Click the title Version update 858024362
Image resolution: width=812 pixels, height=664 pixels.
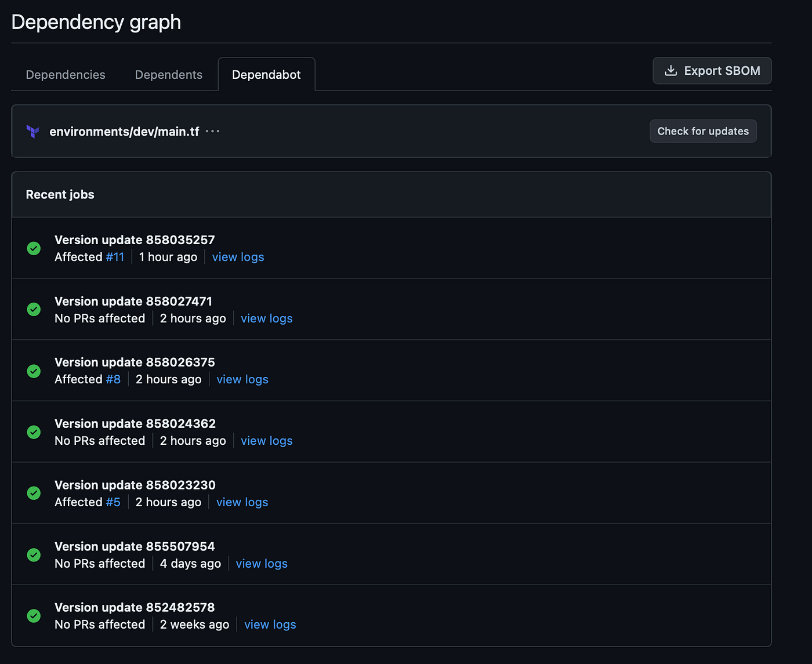tap(135, 424)
